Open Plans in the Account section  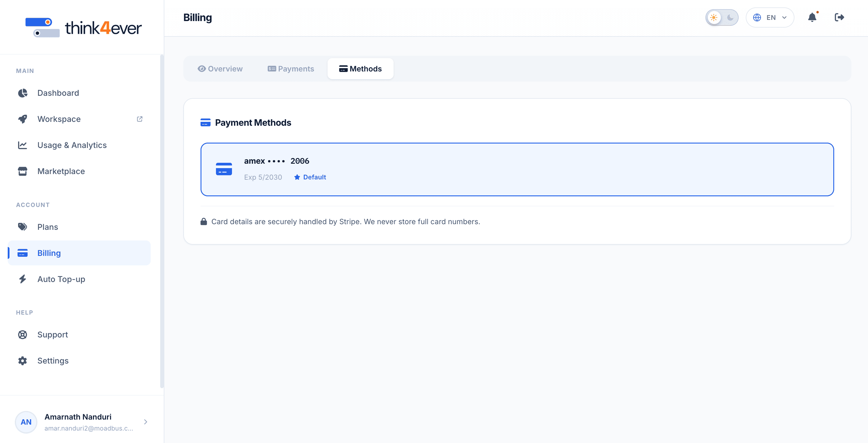(x=79, y=227)
